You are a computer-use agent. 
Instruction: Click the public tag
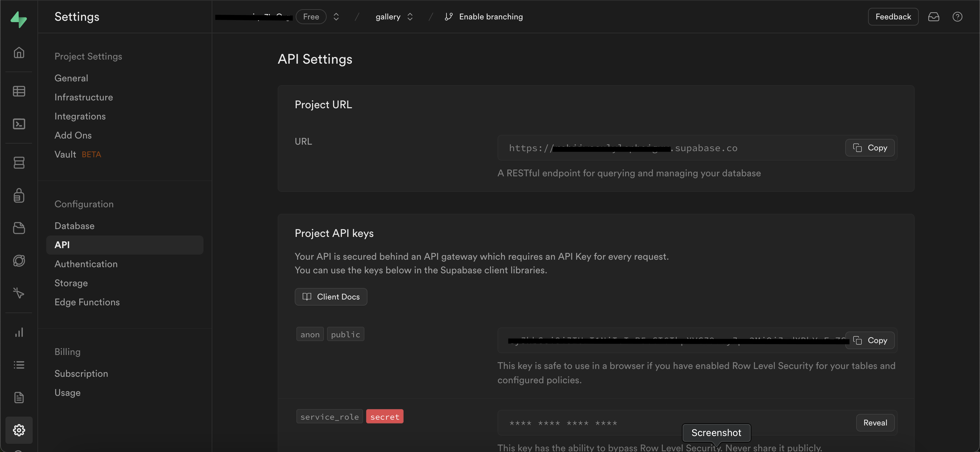click(x=345, y=334)
